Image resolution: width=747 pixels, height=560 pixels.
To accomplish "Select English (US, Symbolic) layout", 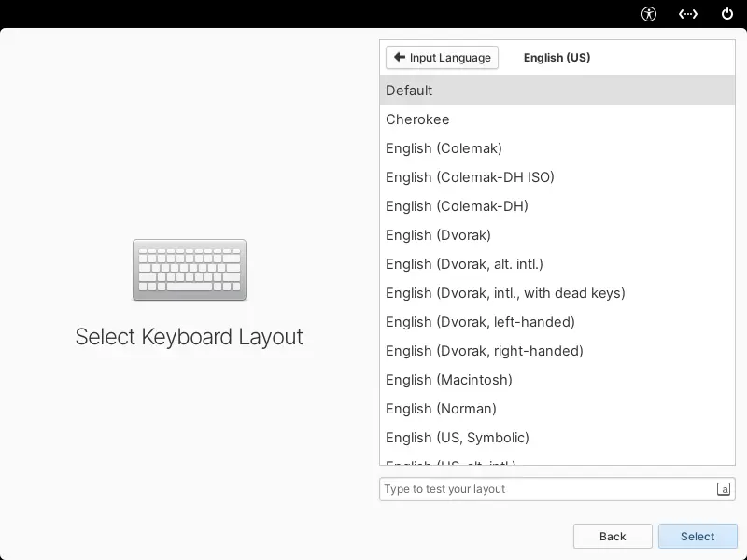I will point(557,438).
